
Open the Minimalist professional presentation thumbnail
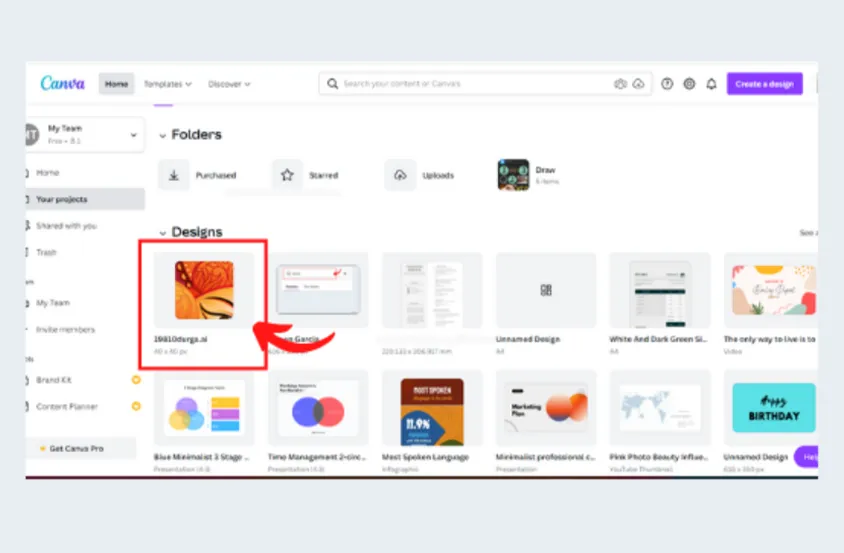click(x=546, y=408)
